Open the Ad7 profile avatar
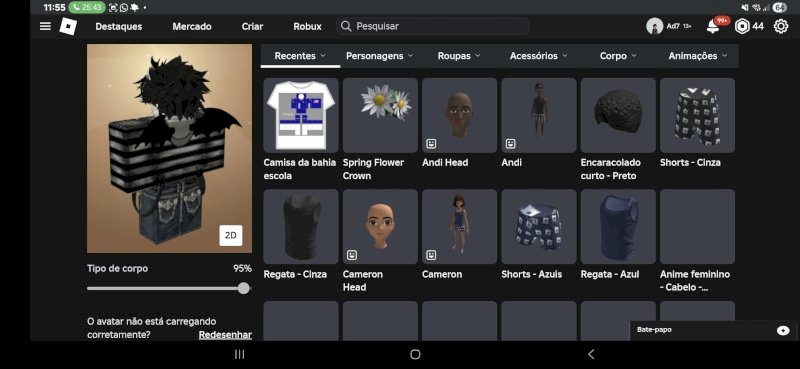 (x=654, y=26)
